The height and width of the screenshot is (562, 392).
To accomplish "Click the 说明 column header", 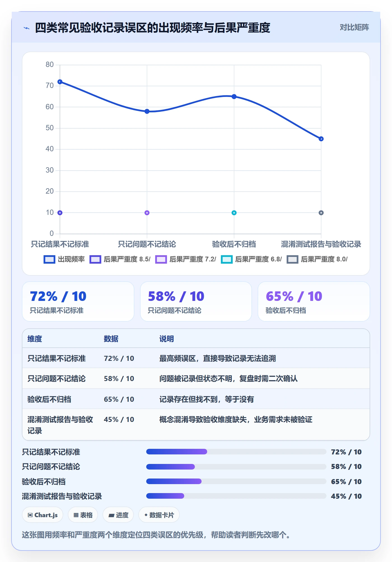I will pyautogui.click(x=167, y=339).
